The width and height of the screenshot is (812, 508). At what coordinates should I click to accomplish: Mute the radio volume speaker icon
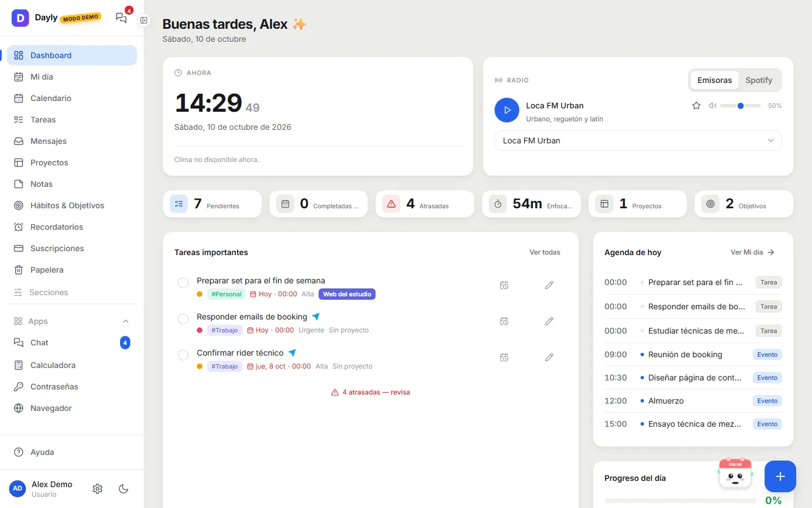712,106
